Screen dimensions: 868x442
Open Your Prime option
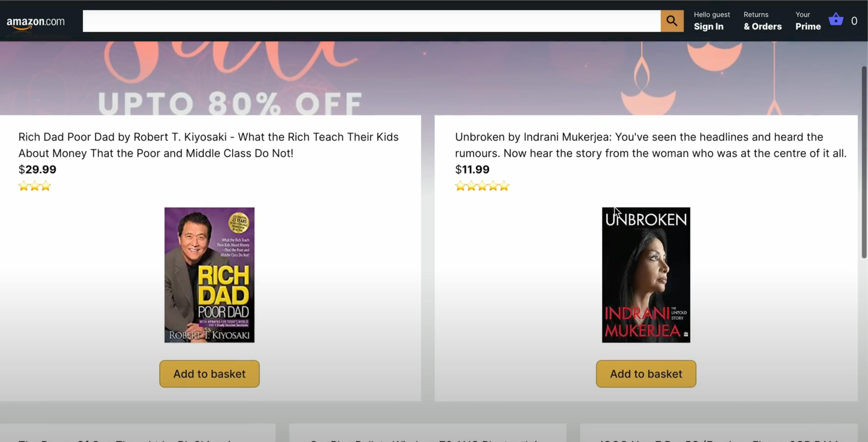(x=808, y=21)
